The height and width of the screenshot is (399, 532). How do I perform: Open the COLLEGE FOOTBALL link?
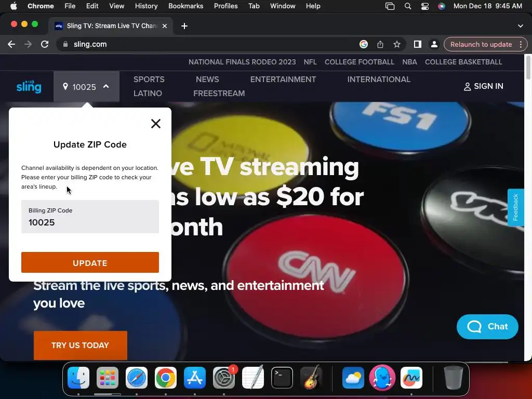click(x=360, y=62)
